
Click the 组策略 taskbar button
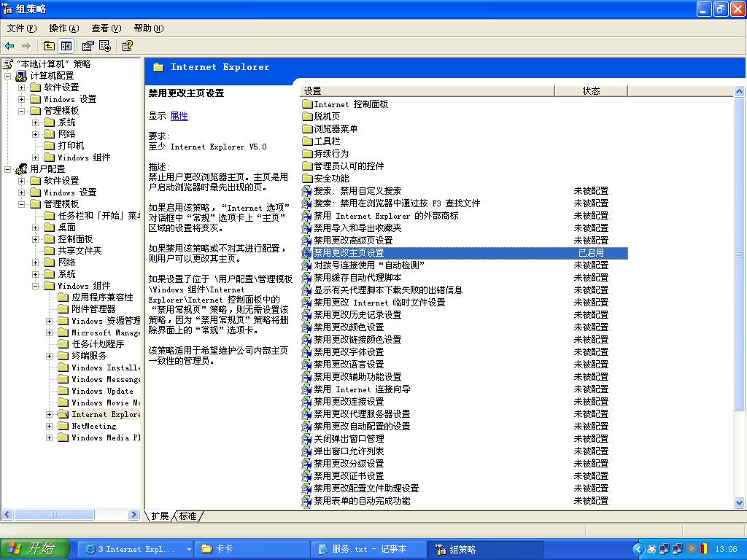point(486,549)
